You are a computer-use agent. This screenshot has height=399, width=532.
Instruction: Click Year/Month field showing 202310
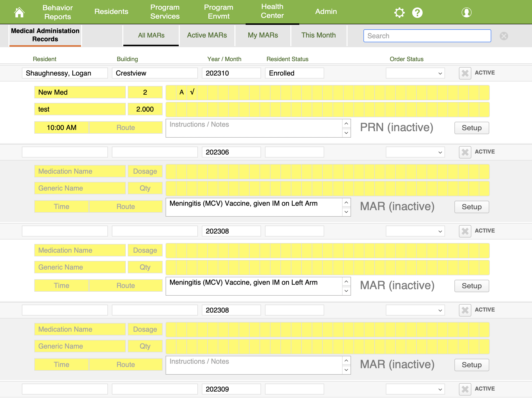click(x=231, y=73)
